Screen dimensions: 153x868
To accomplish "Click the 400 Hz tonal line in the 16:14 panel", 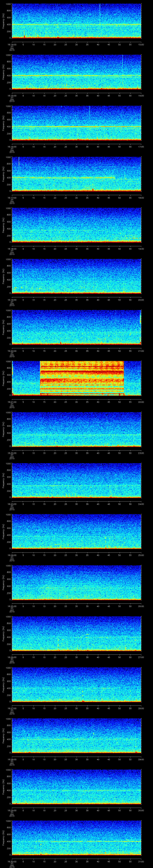I will (x=76, y=25).
